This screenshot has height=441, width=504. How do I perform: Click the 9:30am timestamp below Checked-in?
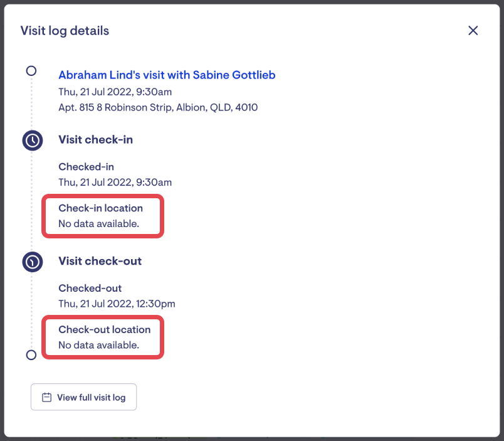(115, 183)
